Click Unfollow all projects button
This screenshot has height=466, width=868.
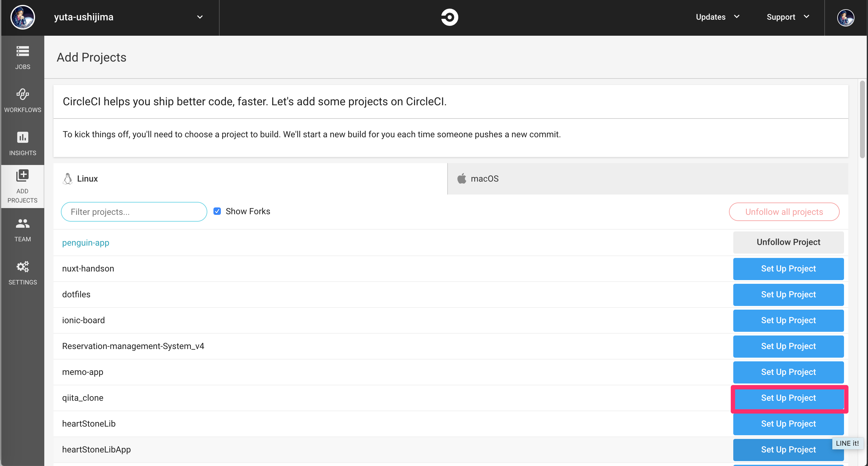[784, 212]
